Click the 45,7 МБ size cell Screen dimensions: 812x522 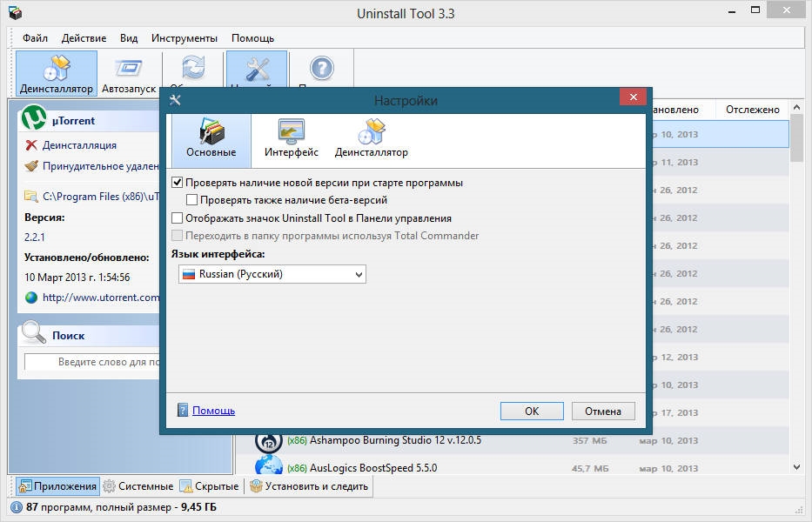tap(590, 468)
